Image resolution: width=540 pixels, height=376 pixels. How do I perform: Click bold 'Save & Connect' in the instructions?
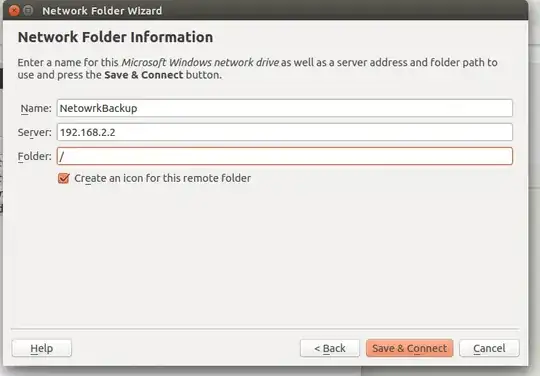144,75
